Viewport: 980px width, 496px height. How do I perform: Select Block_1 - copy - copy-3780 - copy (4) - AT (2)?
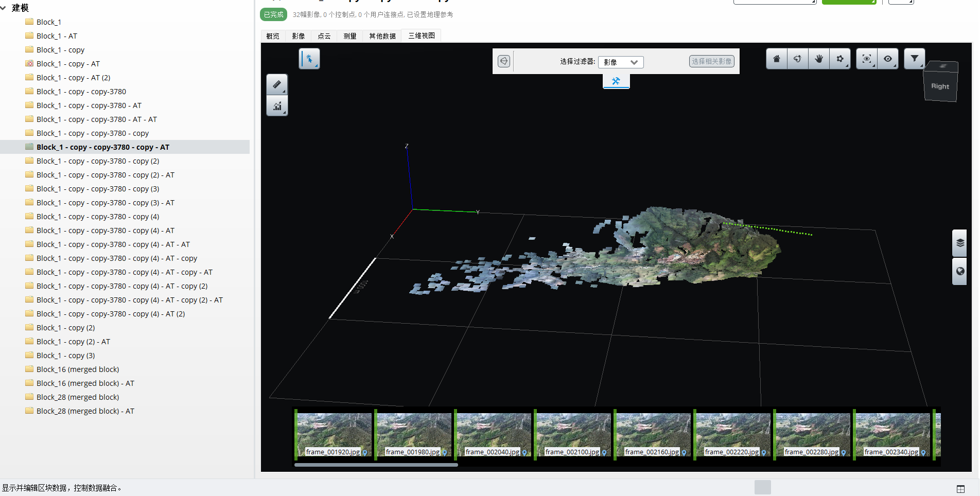click(111, 314)
